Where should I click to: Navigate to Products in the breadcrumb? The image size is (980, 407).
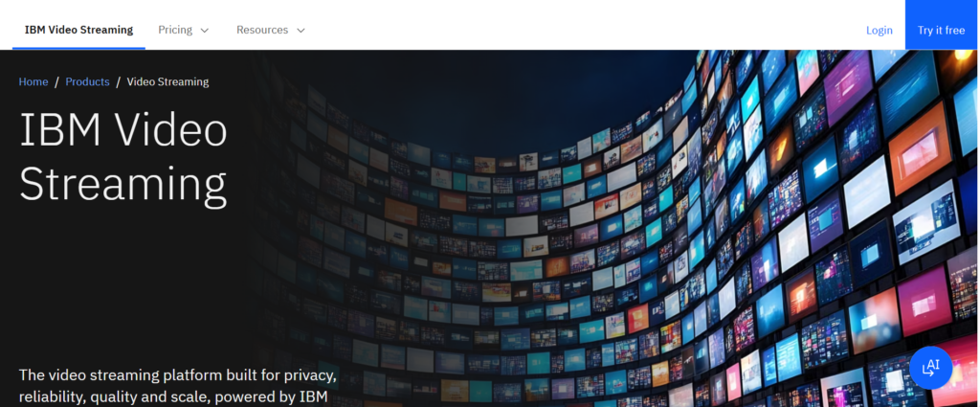pyautogui.click(x=87, y=81)
